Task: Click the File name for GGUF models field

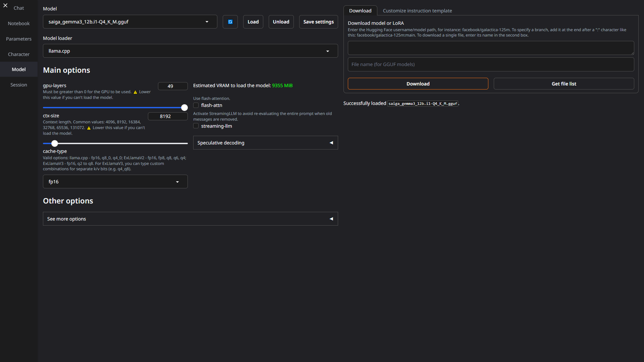Action: 491,64
